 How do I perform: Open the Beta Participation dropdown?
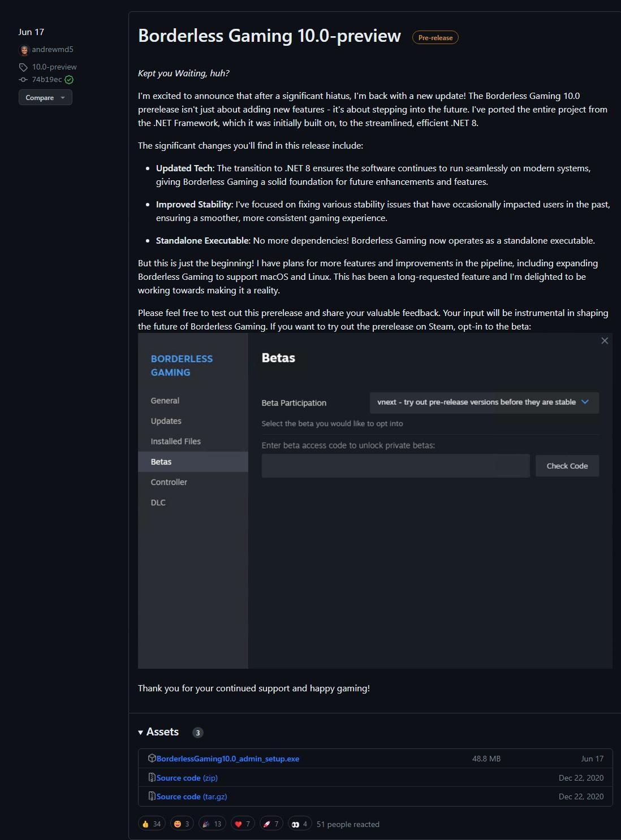pos(484,402)
